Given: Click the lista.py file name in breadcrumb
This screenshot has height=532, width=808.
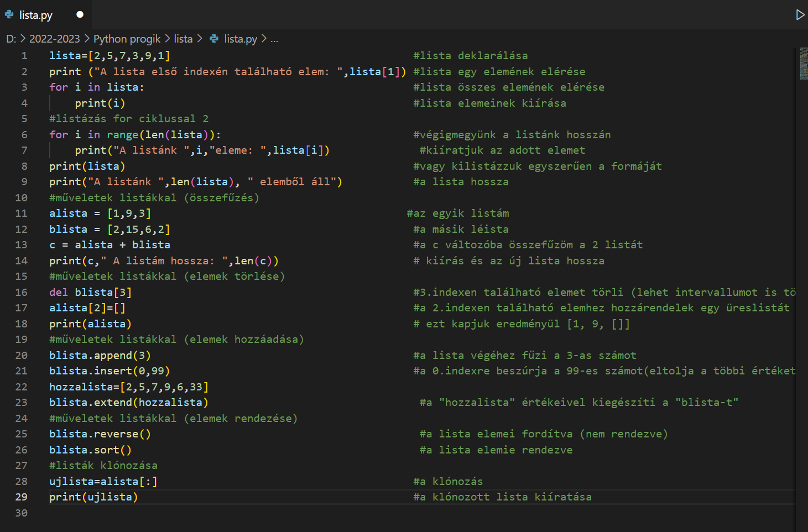Looking at the screenshot, I should pyautogui.click(x=241, y=39).
